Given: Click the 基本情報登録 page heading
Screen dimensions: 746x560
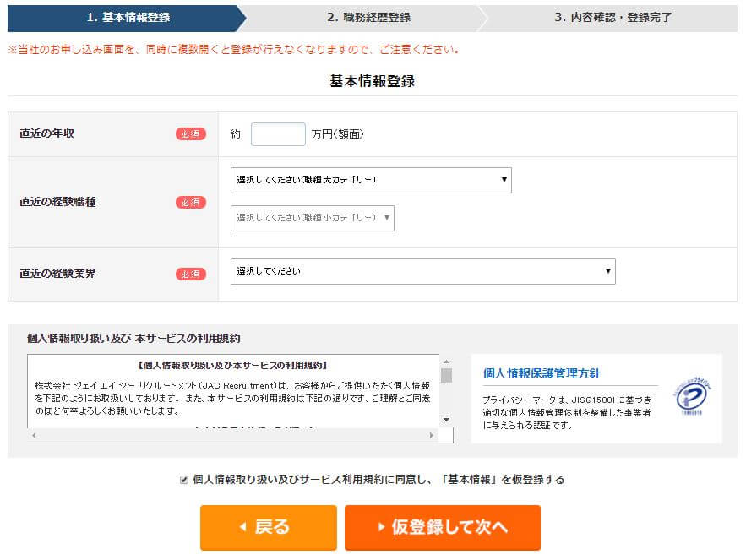Looking at the screenshot, I should 372,81.
